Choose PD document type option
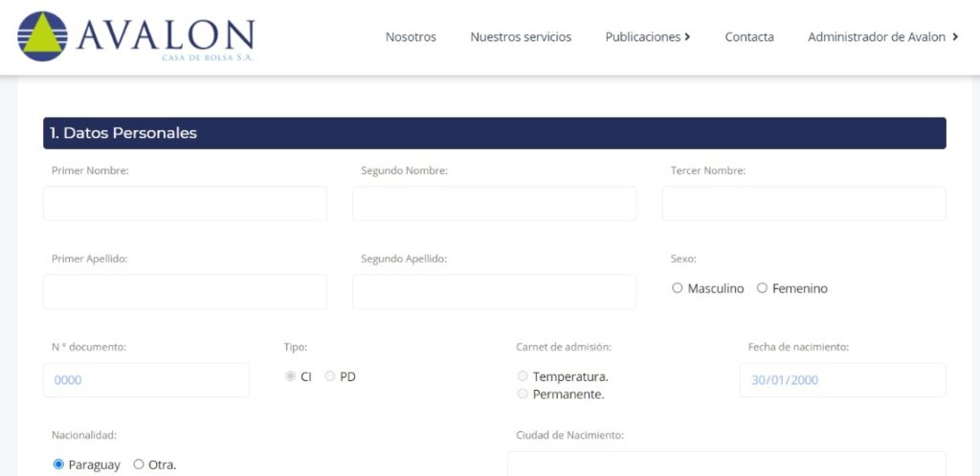980x476 pixels. 330,376
